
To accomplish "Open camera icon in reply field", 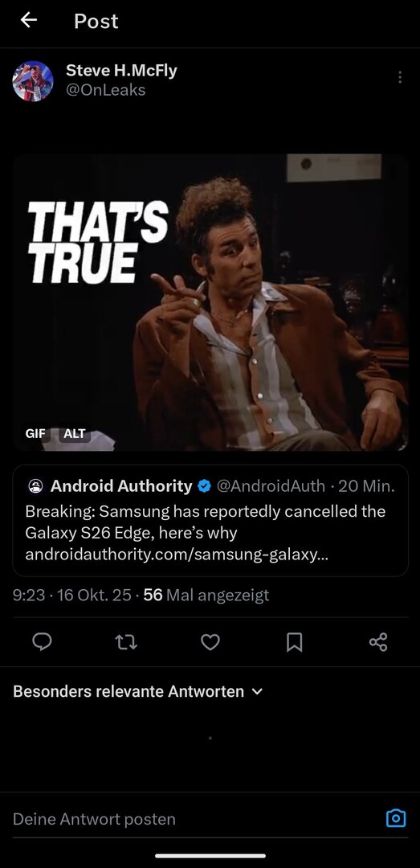I will point(396,818).
